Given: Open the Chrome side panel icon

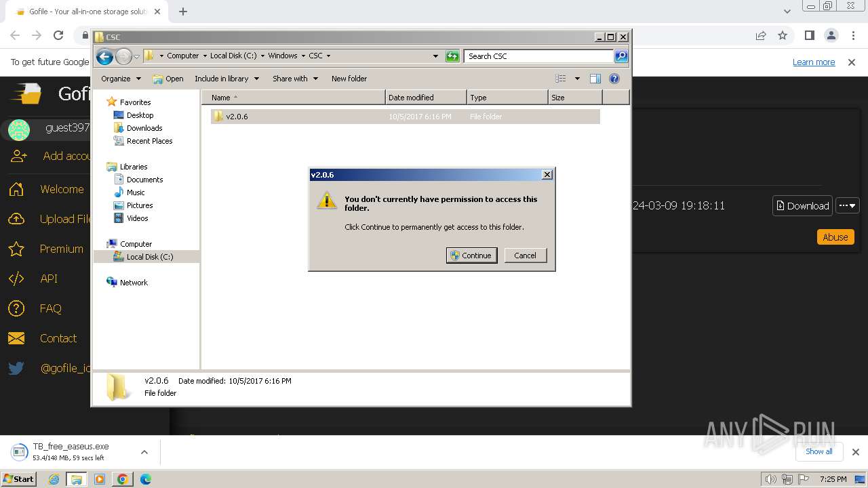Looking at the screenshot, I should tap(809, 35).
